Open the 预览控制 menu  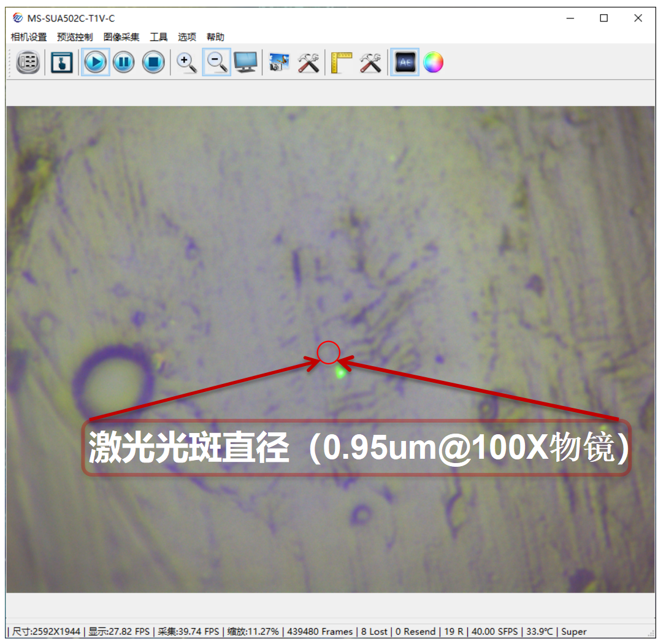click(75, 37)
